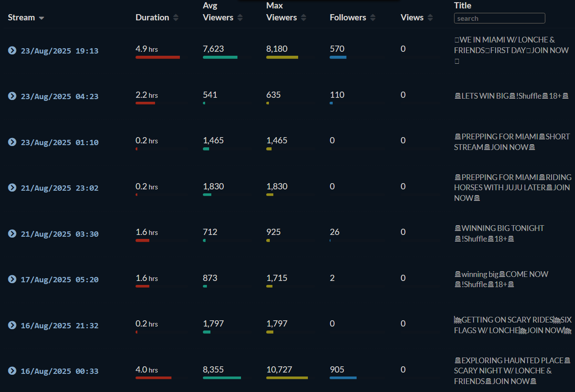Click the title "RIDING HORSES WITH JUJU LATER"
Viewport: 575px width, 392px height.
pyautogui.click(x=513, y=188)
